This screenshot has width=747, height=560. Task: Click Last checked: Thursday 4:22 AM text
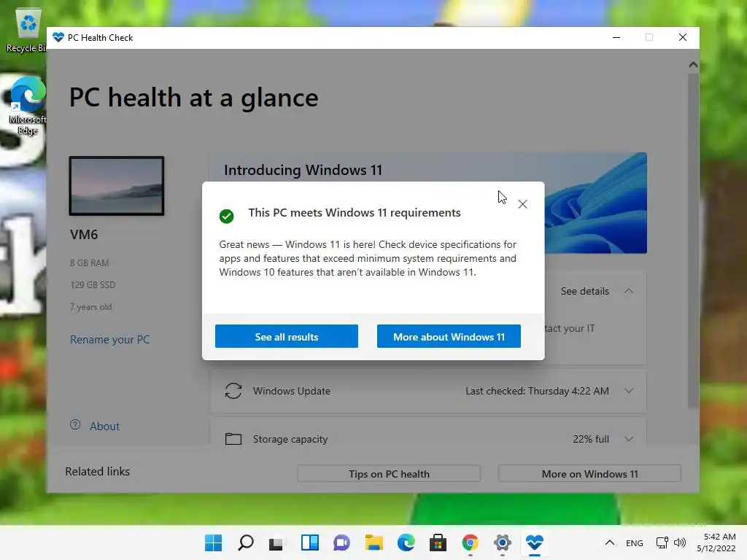[x=537, y=391]
